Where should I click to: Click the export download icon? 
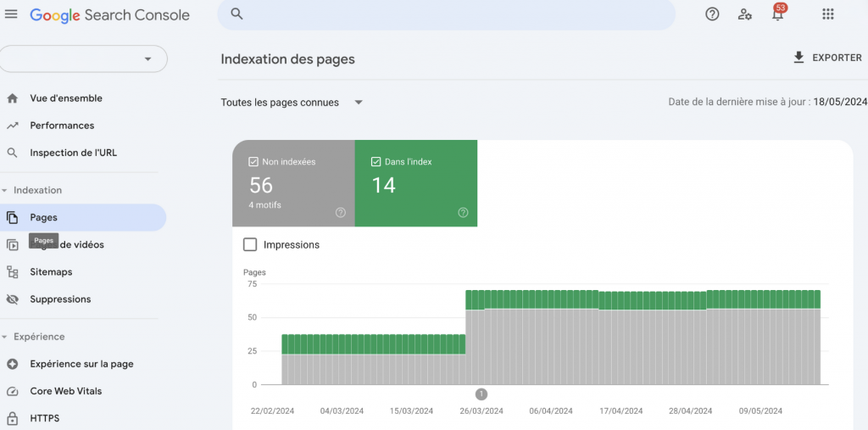(798, 58)
